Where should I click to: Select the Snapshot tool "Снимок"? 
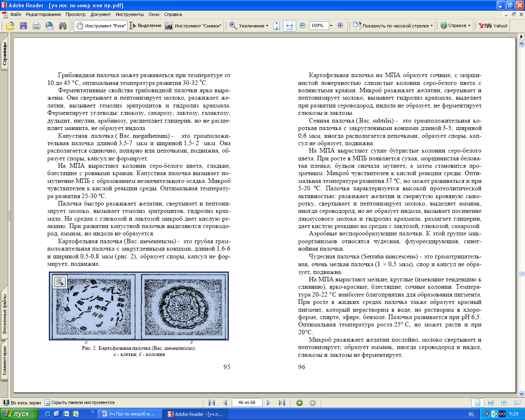tap(193, 26)
